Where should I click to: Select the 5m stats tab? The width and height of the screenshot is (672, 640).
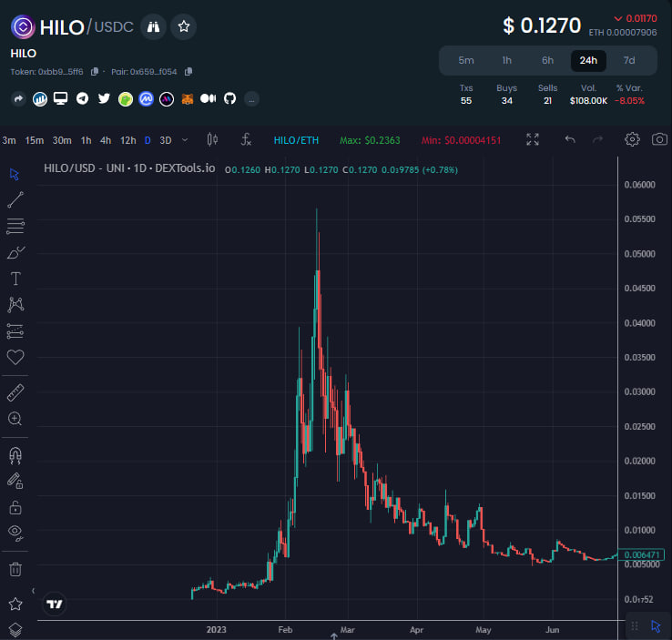coord(466,60)
